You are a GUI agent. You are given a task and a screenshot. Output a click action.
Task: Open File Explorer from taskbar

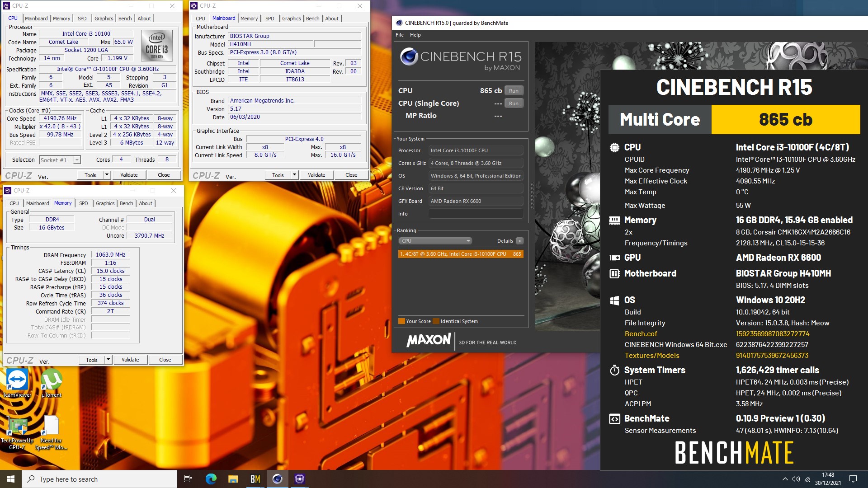coord(233,479)
